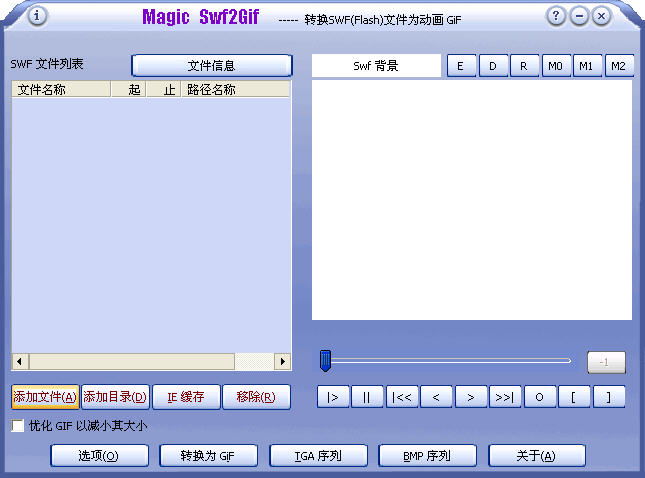Select the M0 mode button
This screenshot has width=645, height=478.
click(x=555, y=66)
